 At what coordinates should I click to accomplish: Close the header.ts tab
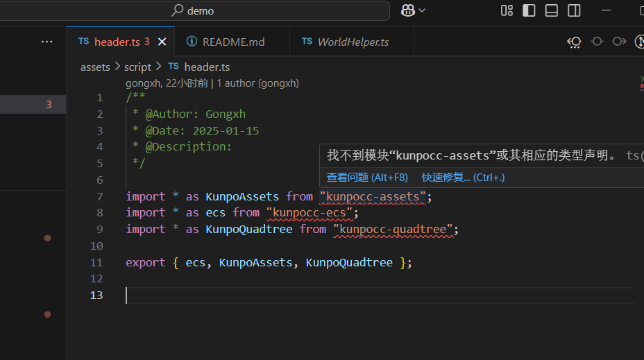click(162, 42)
